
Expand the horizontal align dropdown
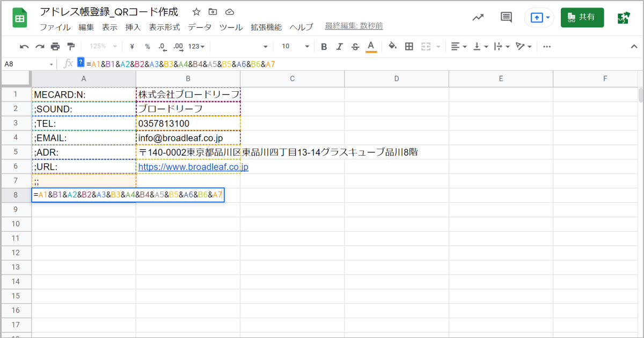pos(459,47)
